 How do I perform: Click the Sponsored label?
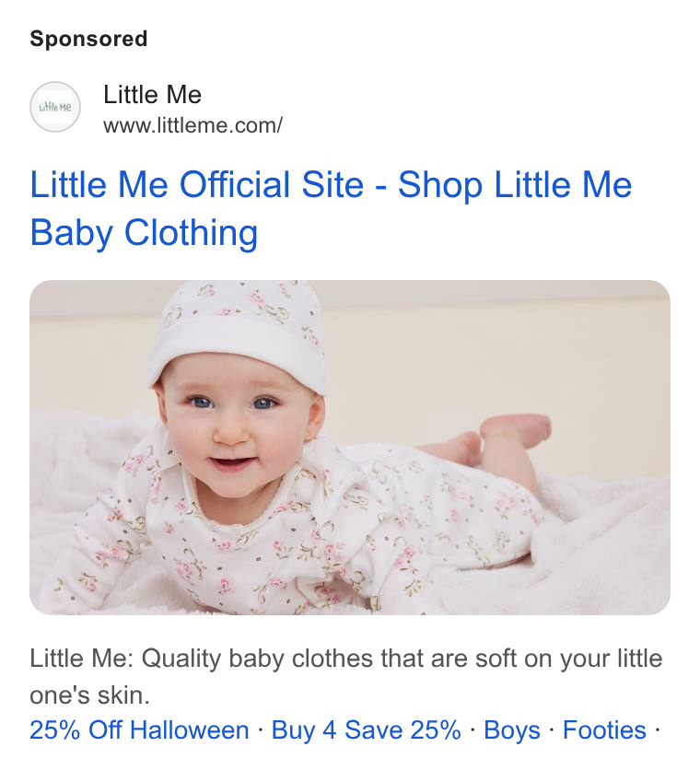pyautogui.click(x=88, y=39)
